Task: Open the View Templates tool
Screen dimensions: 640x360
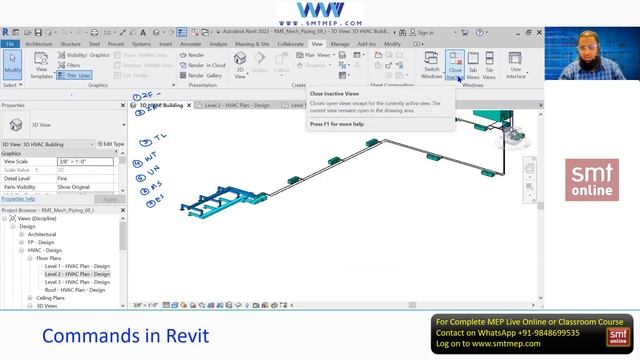Action: (x=41, y=65)
